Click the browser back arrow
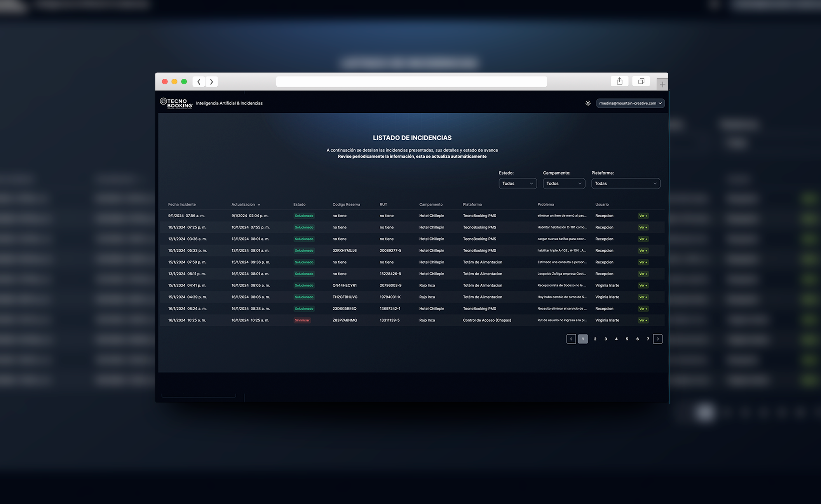The image size is (821, 504). (x=199, y=82)
